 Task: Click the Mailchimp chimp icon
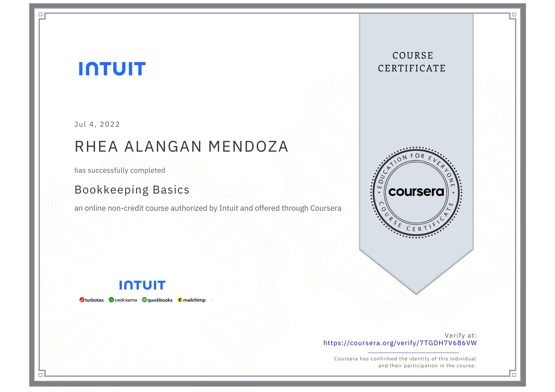tap(180, 300)
